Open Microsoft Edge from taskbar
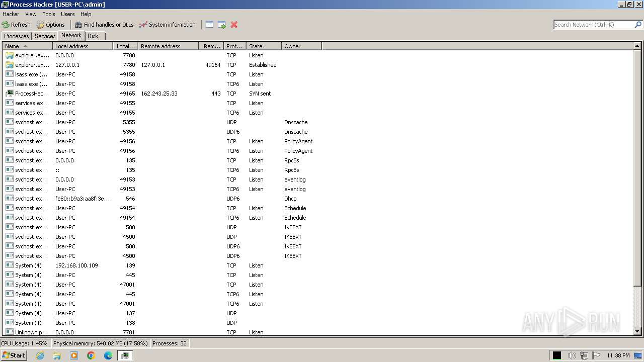 tap(108, 355)
